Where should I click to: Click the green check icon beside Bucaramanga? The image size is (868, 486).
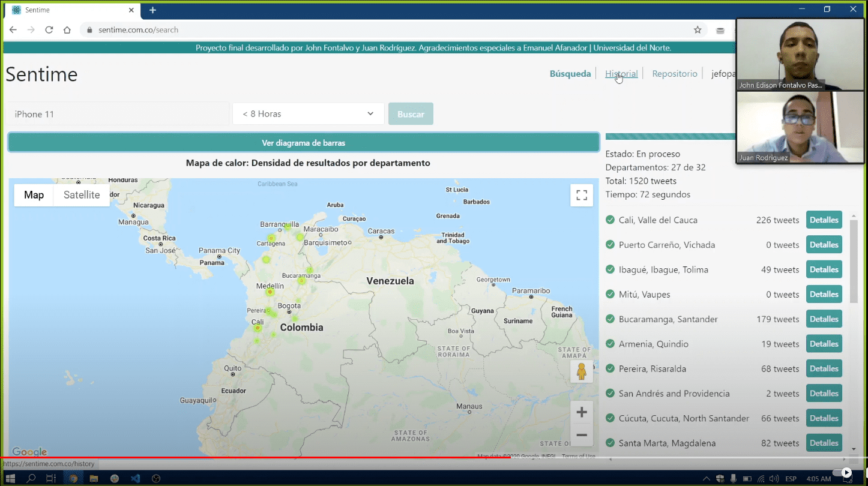pos(610,319)
